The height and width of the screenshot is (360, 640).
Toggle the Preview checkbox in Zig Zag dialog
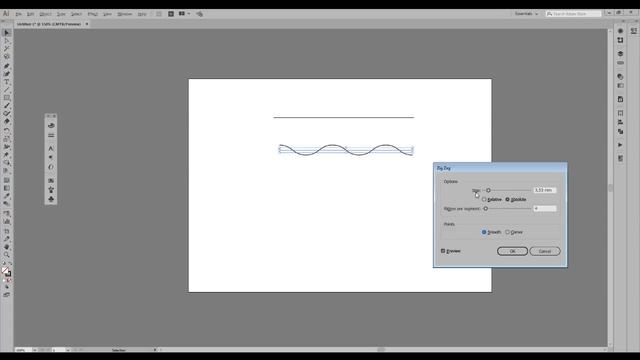click(443, 251)
